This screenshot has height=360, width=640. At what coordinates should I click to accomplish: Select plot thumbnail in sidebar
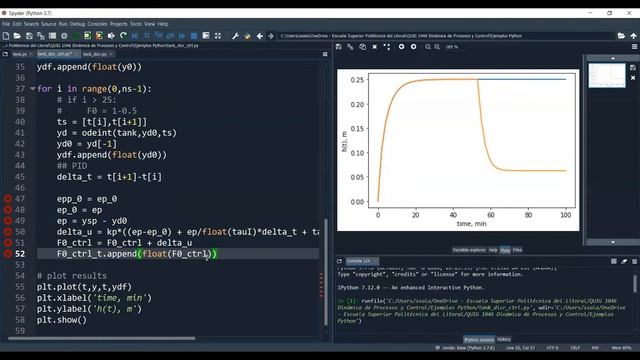pyautogui.click(x=607, y=75)
